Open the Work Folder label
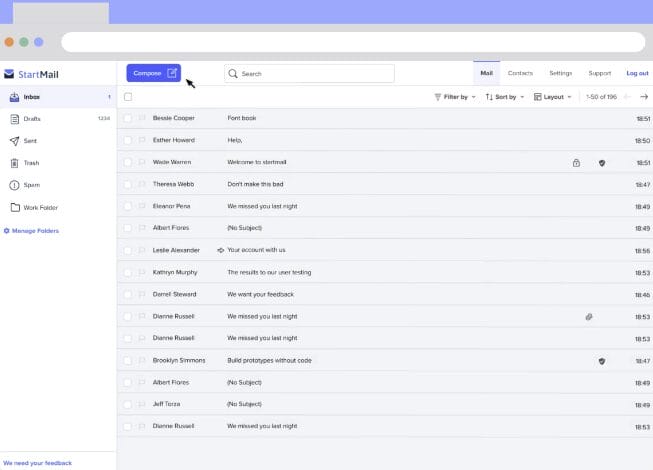 [x=41, y=207]
